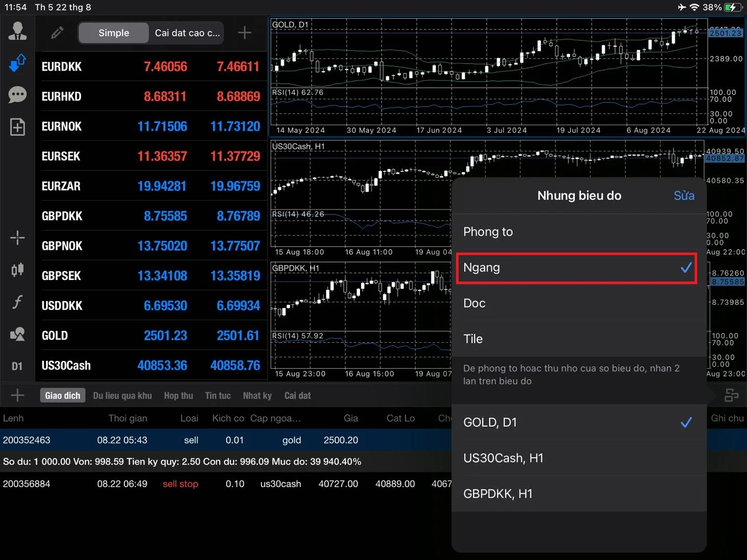The width and height of the screenshot is (747, 560).
Task: Tap the RSI(14) 46.26 indicator label
Action: click(298, 214)
